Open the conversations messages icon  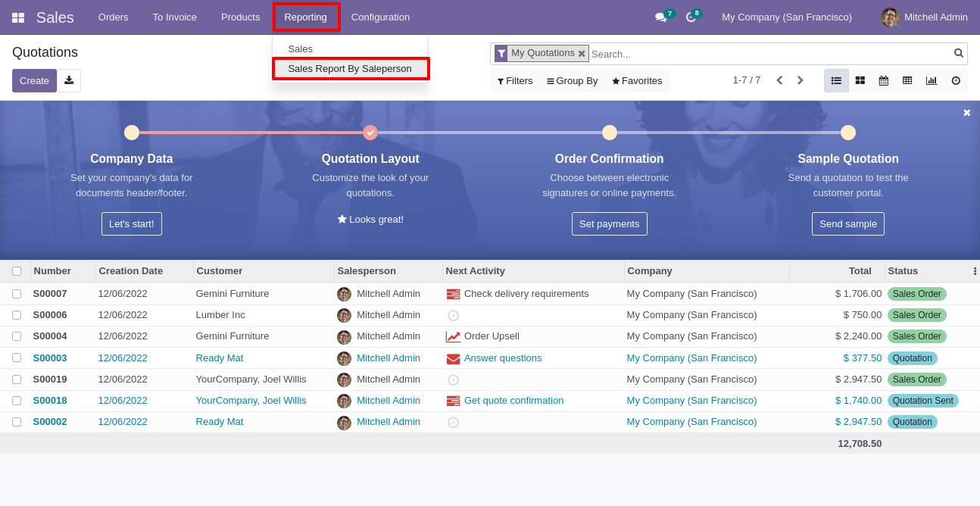(x=660, y=17)
